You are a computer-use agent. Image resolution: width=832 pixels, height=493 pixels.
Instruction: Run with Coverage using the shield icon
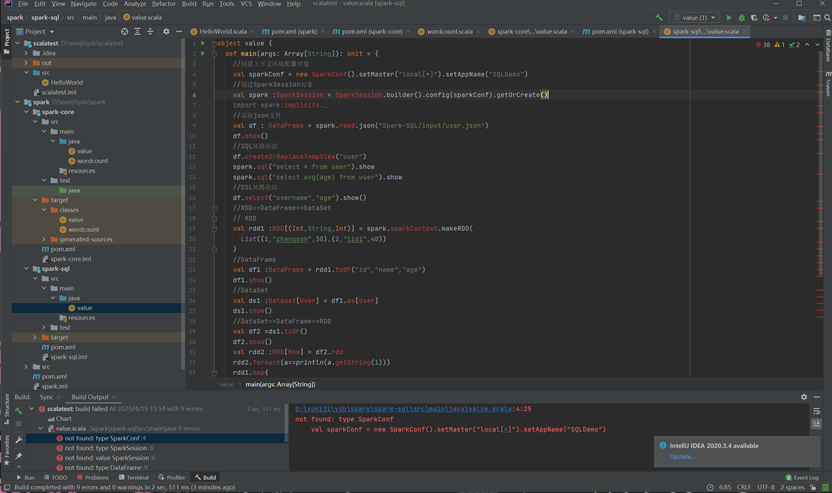coord(754,18)
